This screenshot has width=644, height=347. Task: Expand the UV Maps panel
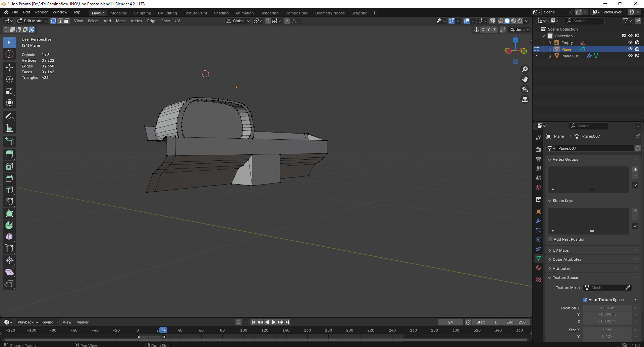pos(560,250)
